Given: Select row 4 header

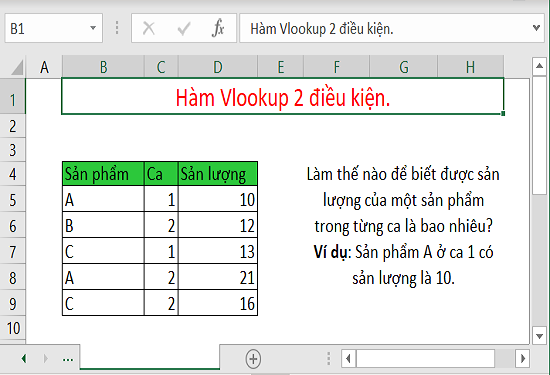Looking at the screenshot, I should pos(13,174).
